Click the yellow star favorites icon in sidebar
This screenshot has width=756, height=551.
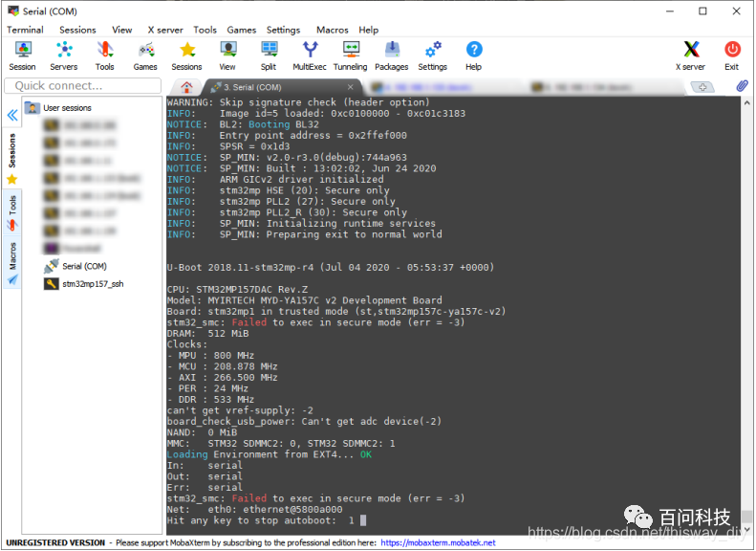12,180
